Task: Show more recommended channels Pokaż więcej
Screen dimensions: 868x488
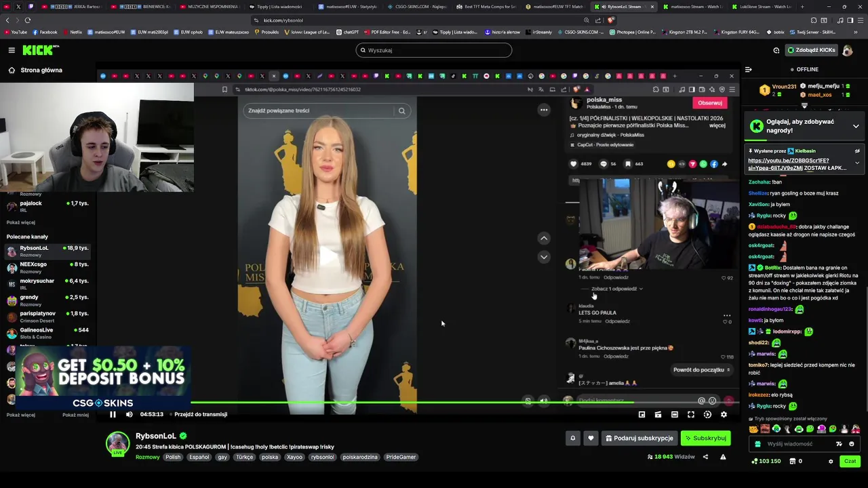Action: pos(20,415)
